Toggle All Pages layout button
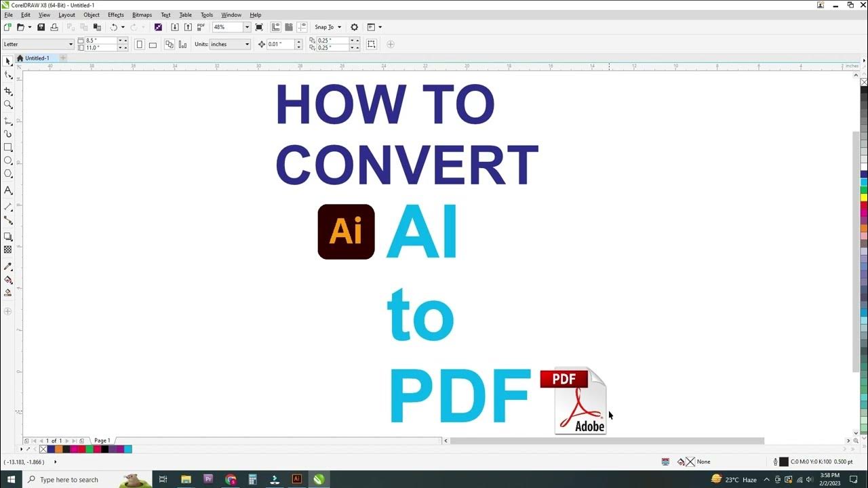 170,44
